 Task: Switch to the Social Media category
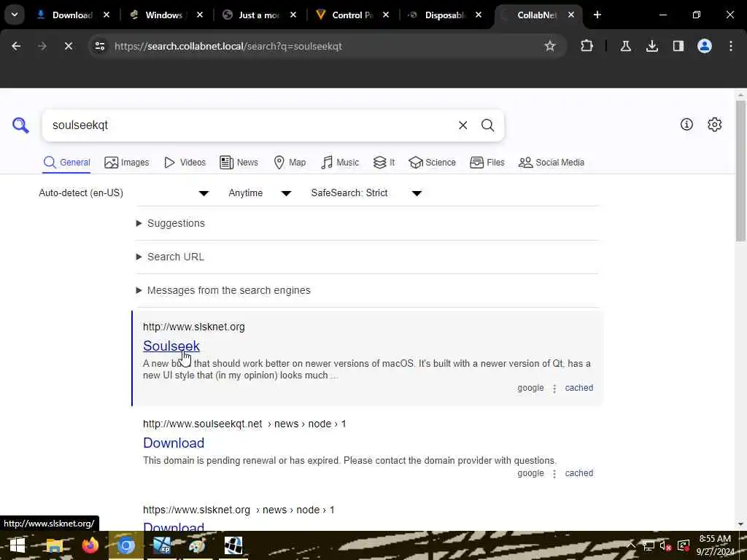[x=551, y=163]
